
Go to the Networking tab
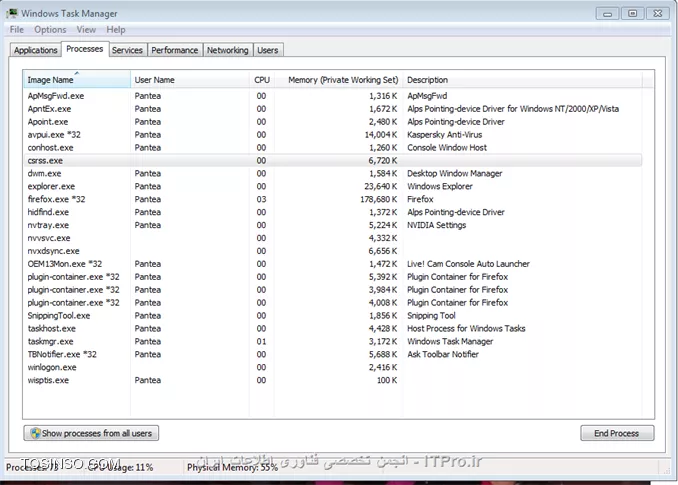pyautogui.click(x=227, y=50)
